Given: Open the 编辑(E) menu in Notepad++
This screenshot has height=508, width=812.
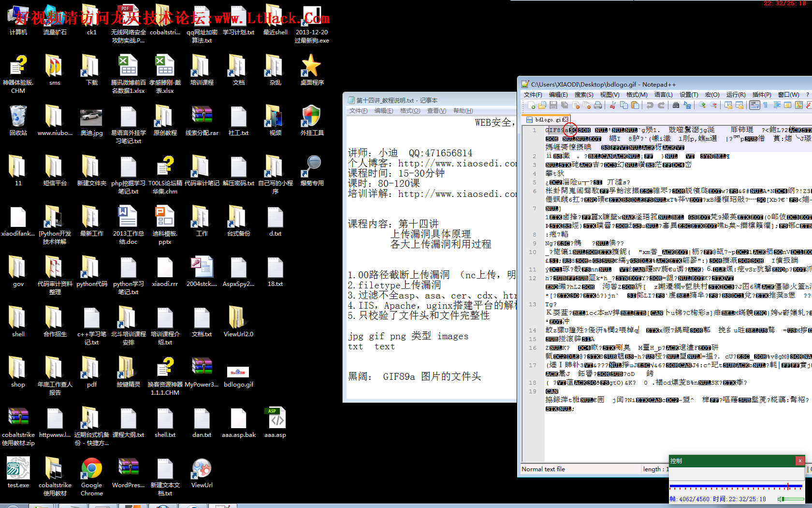Looking at the screenshot, I should (x=558, y=95).
